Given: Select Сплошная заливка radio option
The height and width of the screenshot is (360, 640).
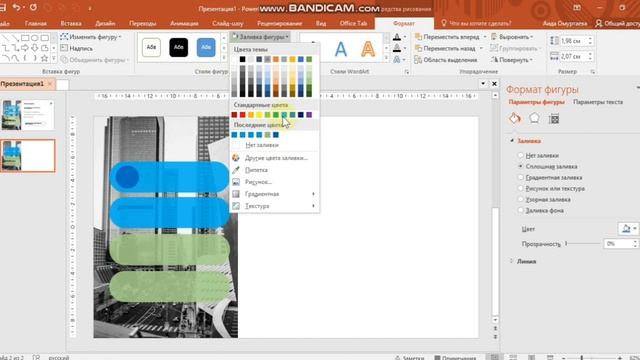Looking at the screenshot, I should [x=520, y=166].
